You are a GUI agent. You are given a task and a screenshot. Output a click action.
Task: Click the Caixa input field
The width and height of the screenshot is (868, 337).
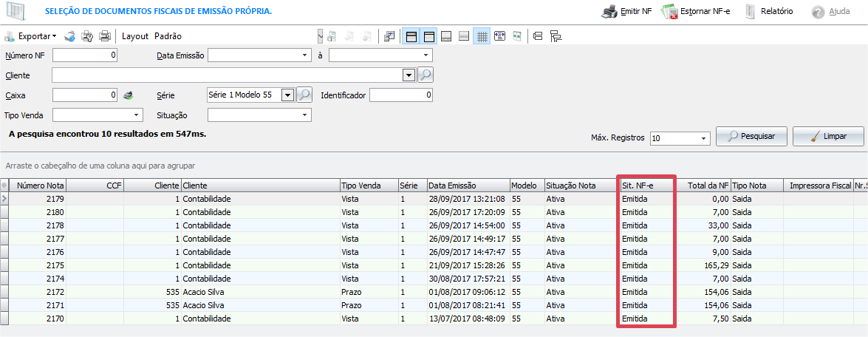tap(85, 95)
